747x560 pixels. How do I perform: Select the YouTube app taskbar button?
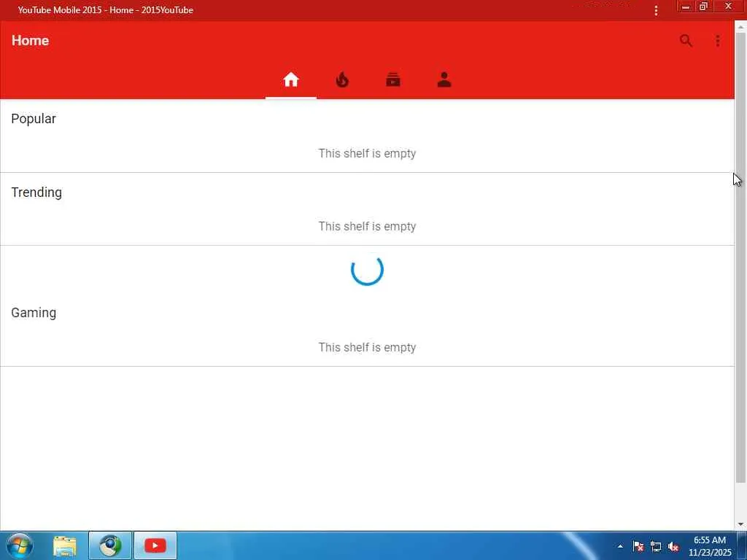[x=155, y=545]
